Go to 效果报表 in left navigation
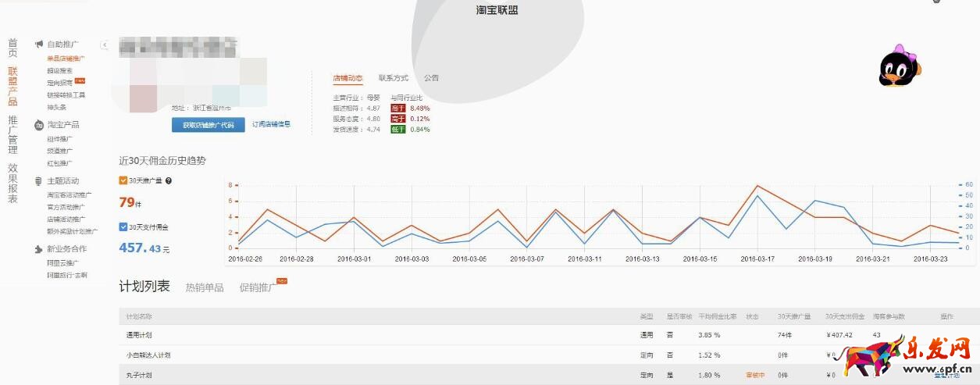Screen dimensions: 980x385 pos(12,184)
